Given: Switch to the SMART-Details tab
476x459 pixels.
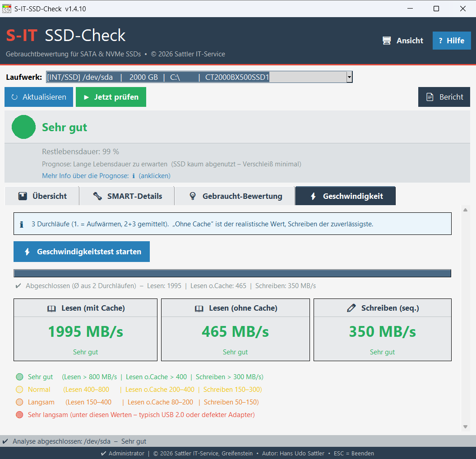Looking at the screenshot, I should click(127, 196).
